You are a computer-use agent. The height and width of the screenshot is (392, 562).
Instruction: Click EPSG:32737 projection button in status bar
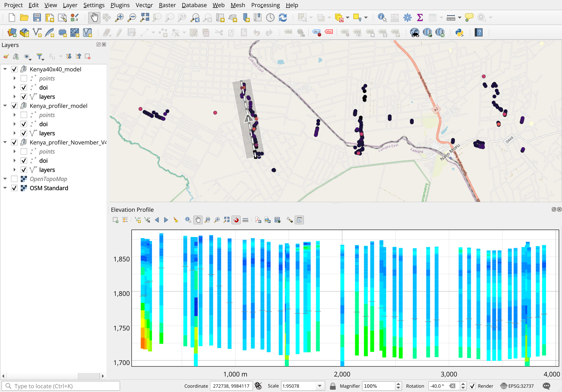pos(517,386)
